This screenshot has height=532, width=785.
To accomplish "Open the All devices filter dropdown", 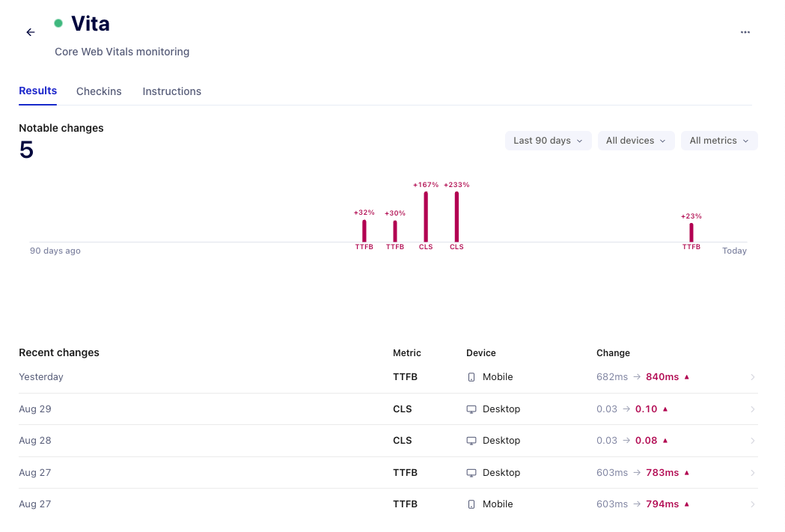I will point(636,141).
